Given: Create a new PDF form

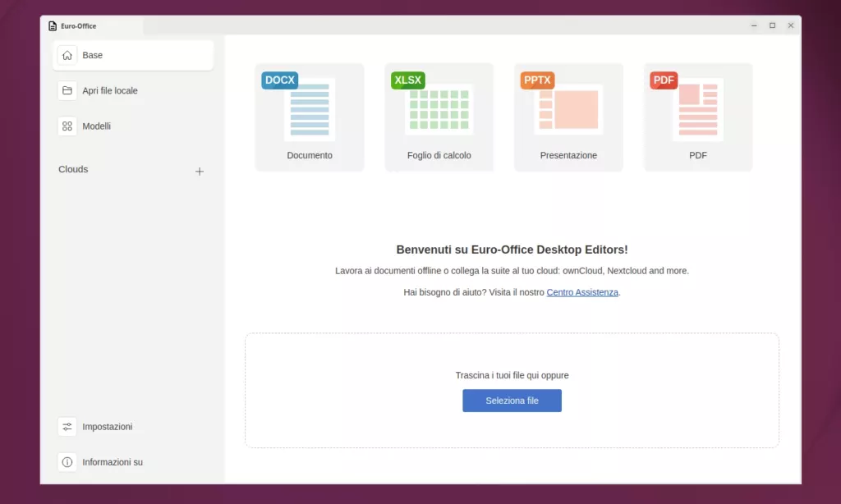Looking at the screenshot, I should [x=698, y=117].
